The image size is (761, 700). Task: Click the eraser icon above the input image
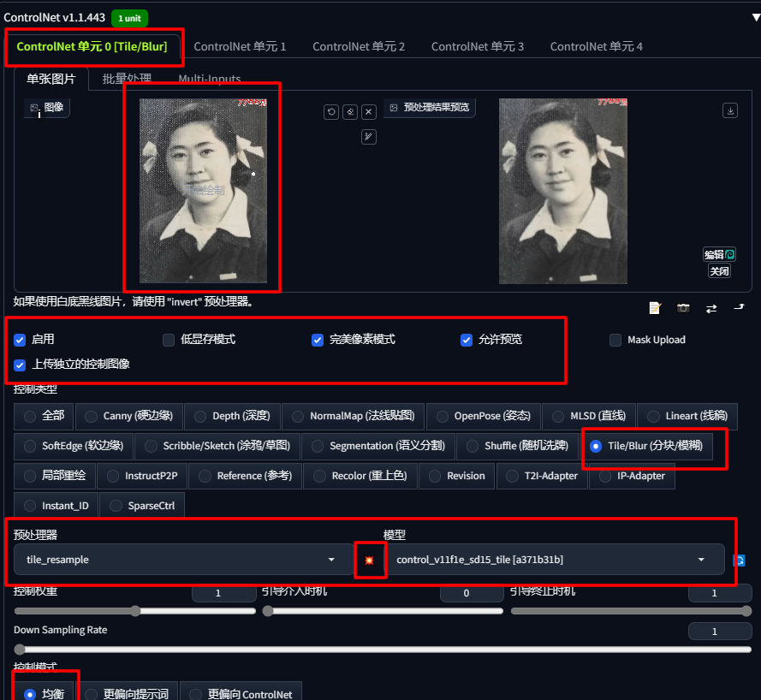click(x=350, y=112)
